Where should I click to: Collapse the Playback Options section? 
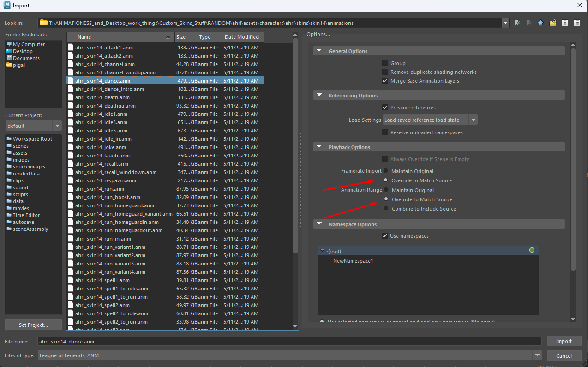tap(319, 147)
